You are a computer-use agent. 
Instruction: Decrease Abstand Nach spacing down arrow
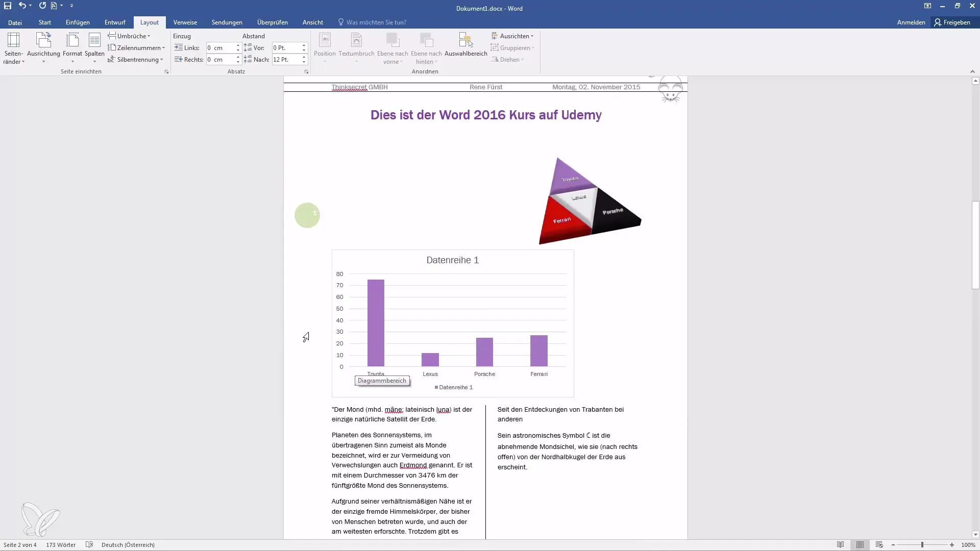click(304, 62)
